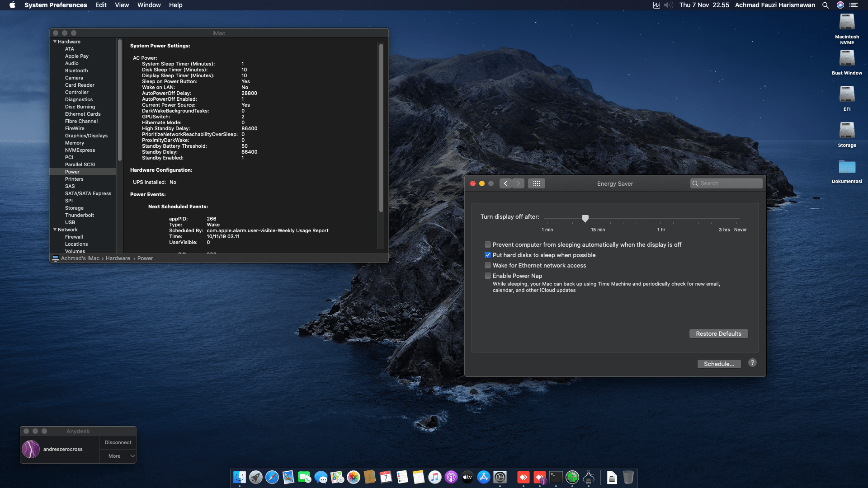Viewport: 868px width, 488px height.
Task: Open the Help menu
Action: [176, 5]
